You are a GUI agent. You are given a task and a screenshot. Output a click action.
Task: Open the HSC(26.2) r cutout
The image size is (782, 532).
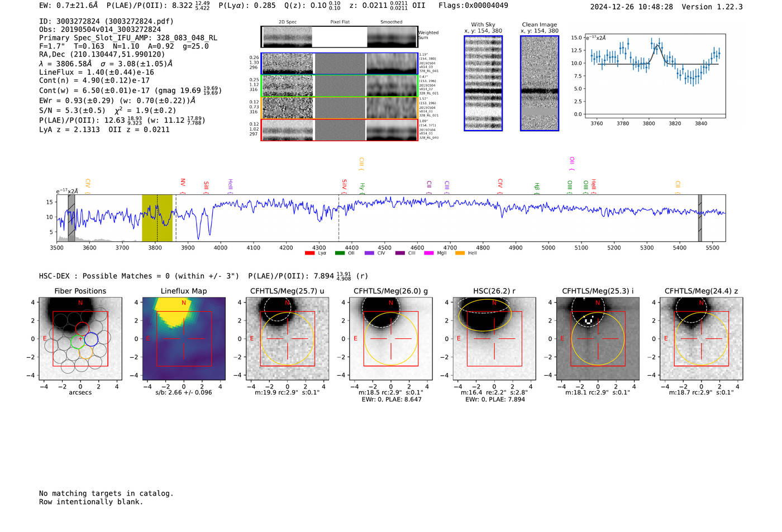coord(494,338)
